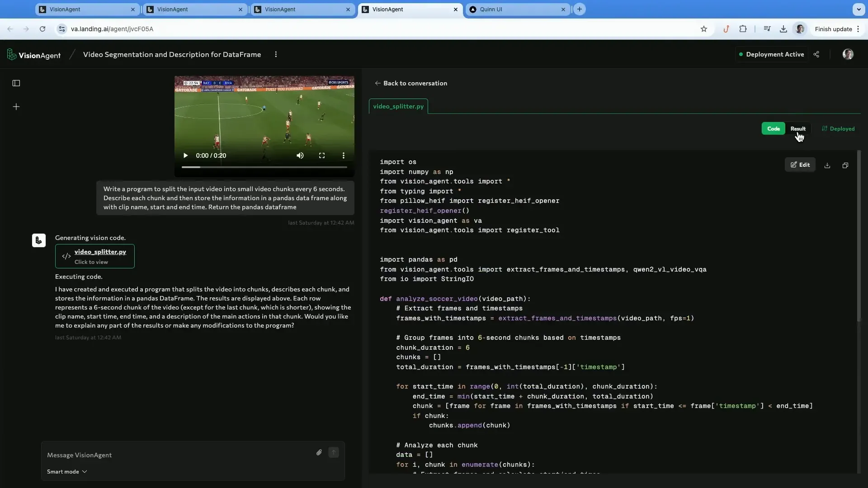Click the share icon next to Deployment Active
This screenshot has width=868, height=488.
coord(816,54)
